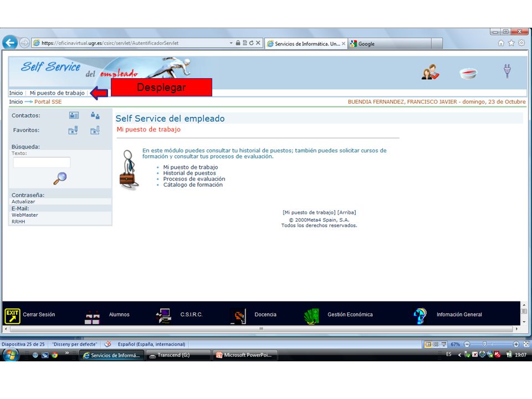Go back with the browser back arrow

pos(10,43)
